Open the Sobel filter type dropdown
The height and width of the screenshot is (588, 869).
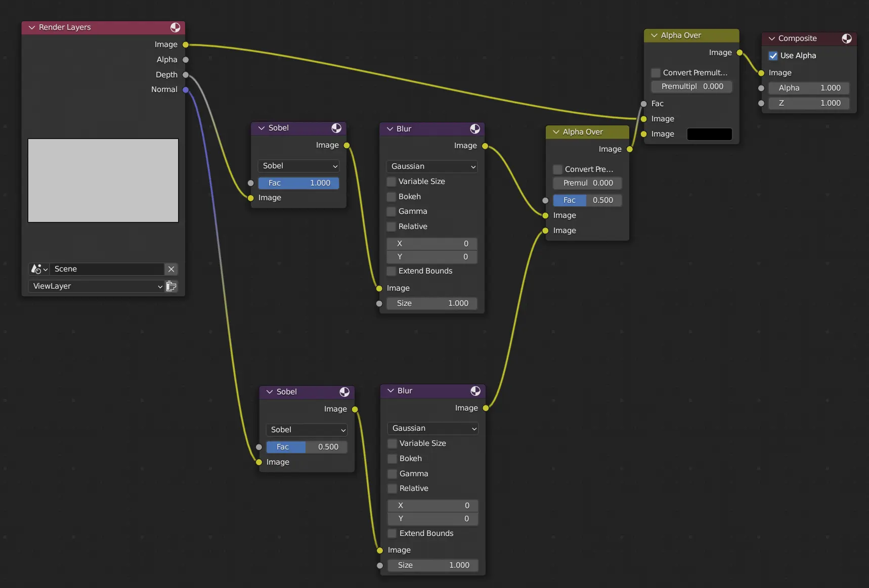click(x=298, y=166)
